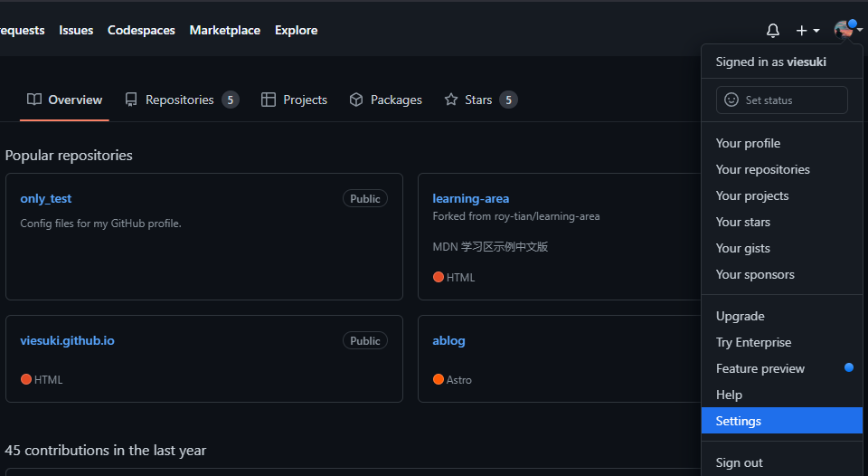The height and width of the screenshot is (476, 868).
Task: Open the ablog repository
Action: [448, 340]
